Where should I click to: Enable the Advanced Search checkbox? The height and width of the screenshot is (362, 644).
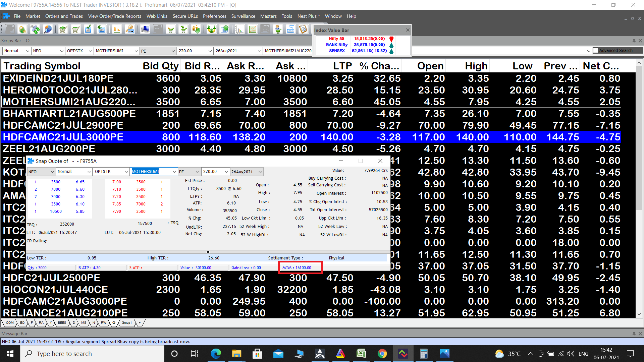pos(596,51)
